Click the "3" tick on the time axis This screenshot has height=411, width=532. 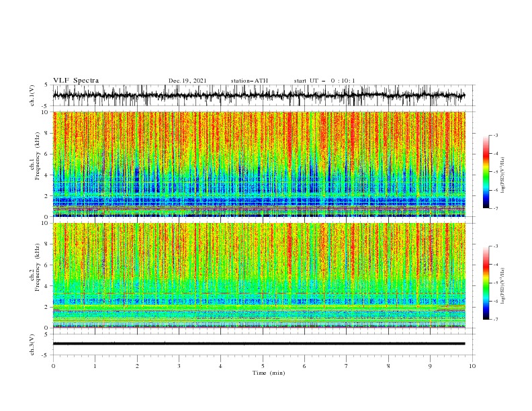pos(179,366)
